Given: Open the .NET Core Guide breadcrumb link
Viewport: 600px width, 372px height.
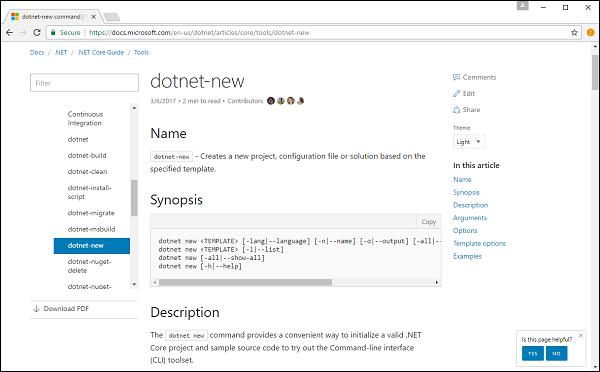Looking at the screenshot, I should (x=101, y=52).
